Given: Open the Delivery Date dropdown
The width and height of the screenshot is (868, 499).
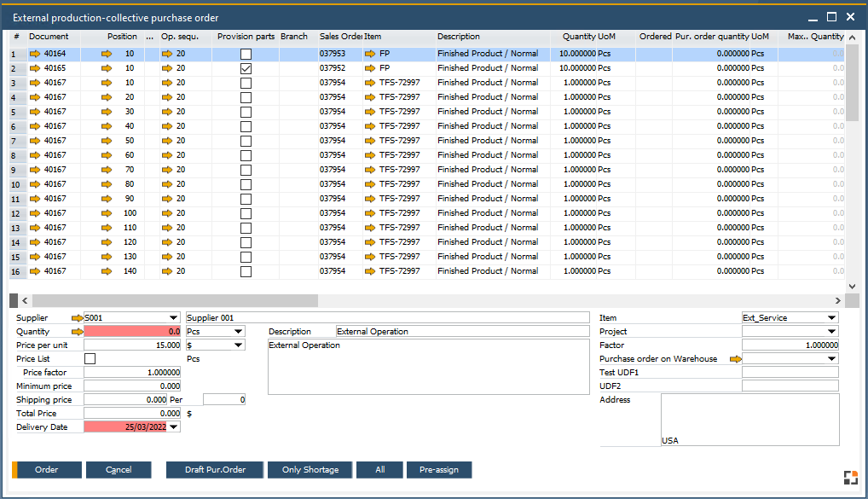Looking at the screenshot, I should click(174, 427).
